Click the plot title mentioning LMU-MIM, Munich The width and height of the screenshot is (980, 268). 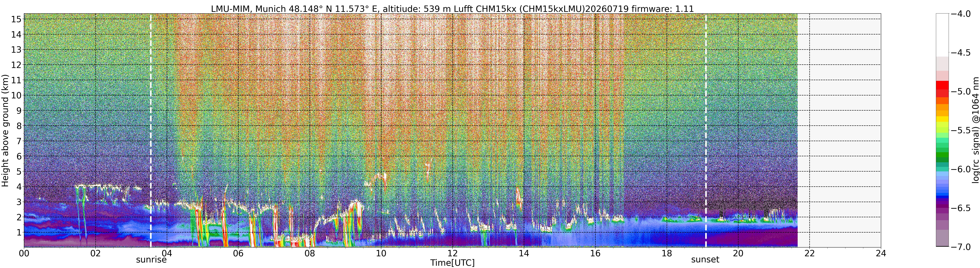pyautogui.click(x=452, y=8)
